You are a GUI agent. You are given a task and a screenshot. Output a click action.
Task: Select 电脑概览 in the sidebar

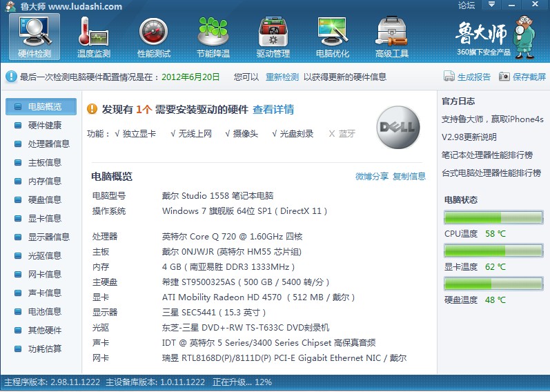(x=41, y=106)
